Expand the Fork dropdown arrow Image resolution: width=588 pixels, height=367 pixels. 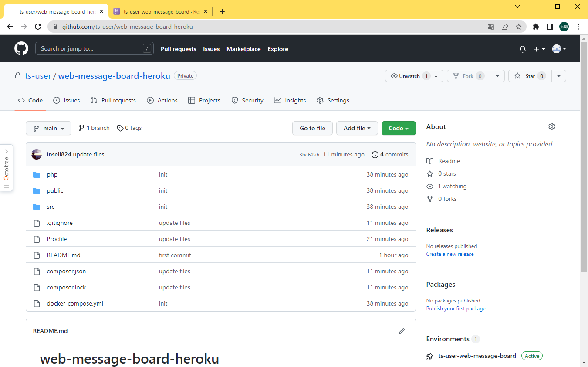coord(497,76)
